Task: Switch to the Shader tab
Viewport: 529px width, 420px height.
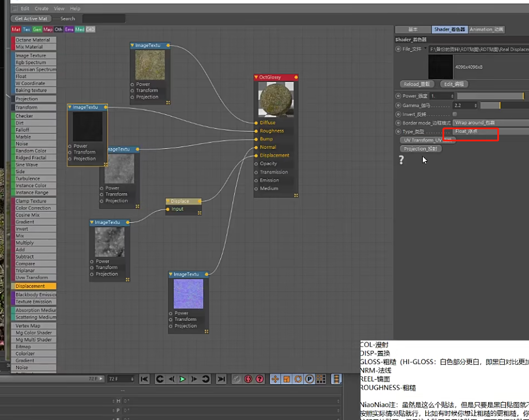Action: [450, 29]
